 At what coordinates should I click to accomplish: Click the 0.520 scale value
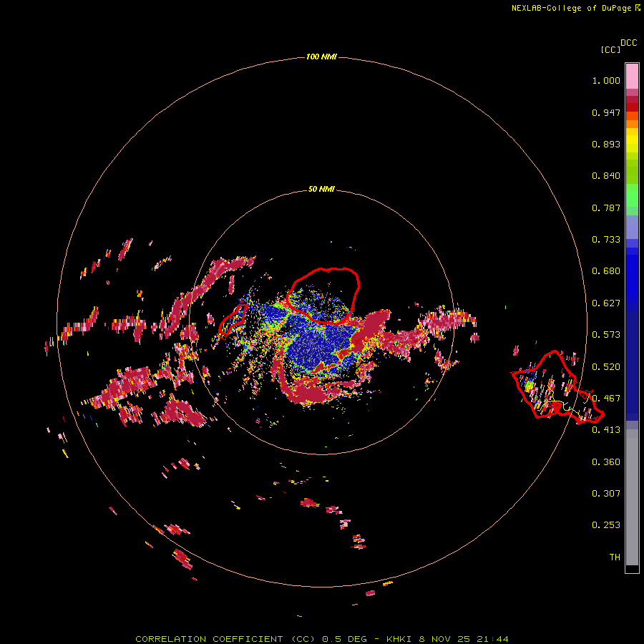pos(606,367)
